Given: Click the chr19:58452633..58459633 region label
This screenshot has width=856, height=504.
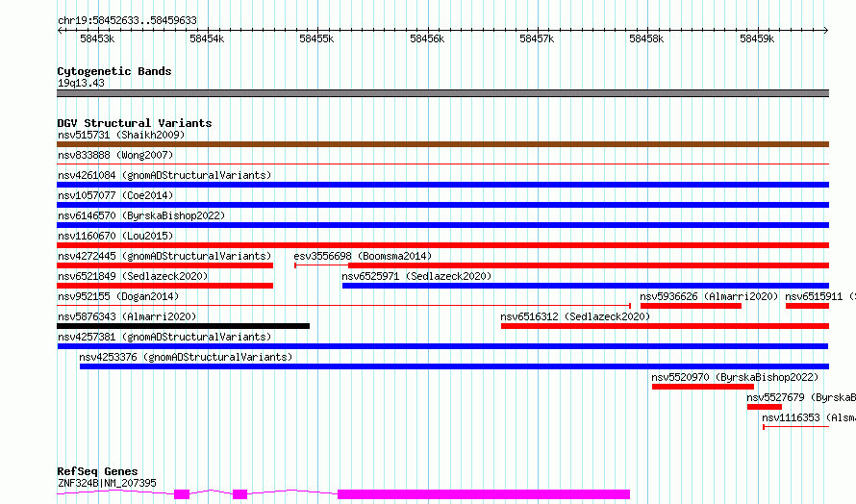Looking at the screenshot, I should pyautogui.click(x=127, y=21).
